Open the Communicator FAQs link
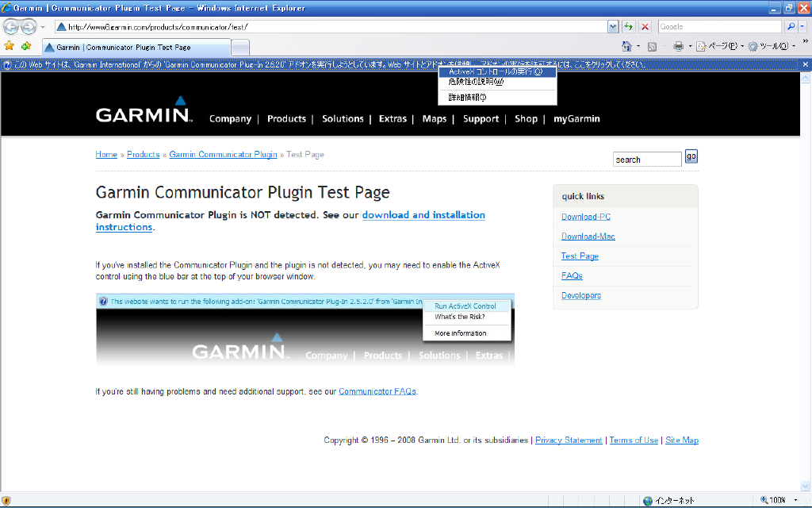Viewport: 812px width, 508px height. (x=377, y=391)
